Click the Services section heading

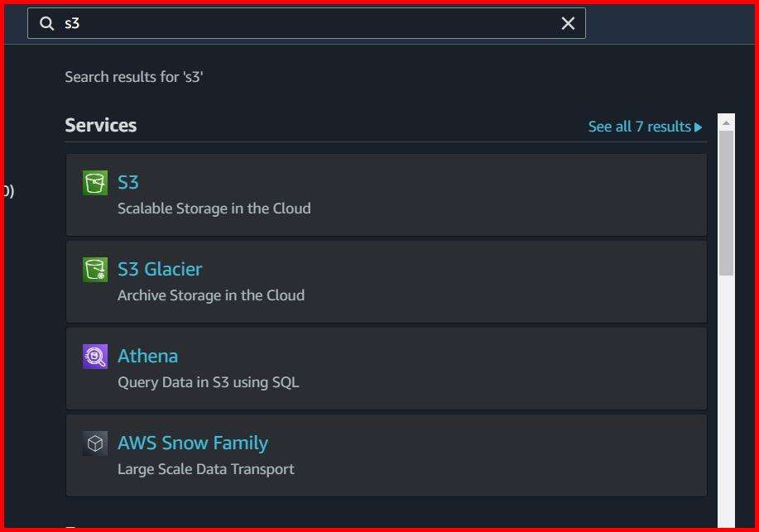point(100,125)
